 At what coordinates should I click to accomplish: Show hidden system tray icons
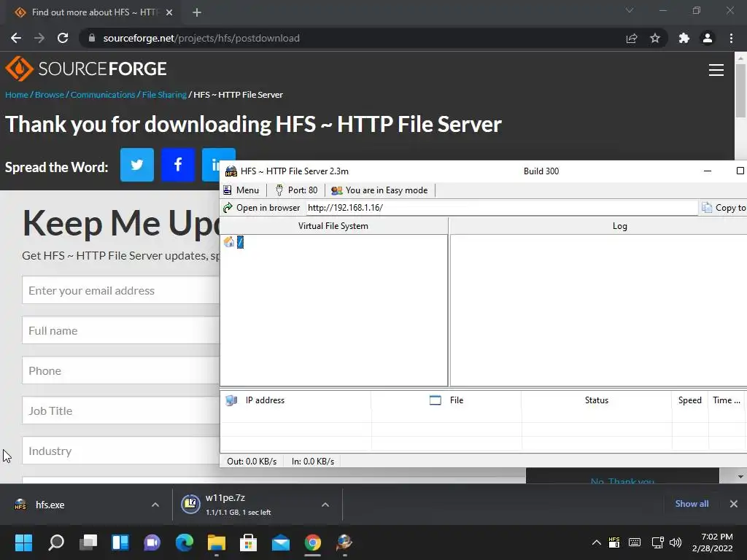click(x=597, y=542)
